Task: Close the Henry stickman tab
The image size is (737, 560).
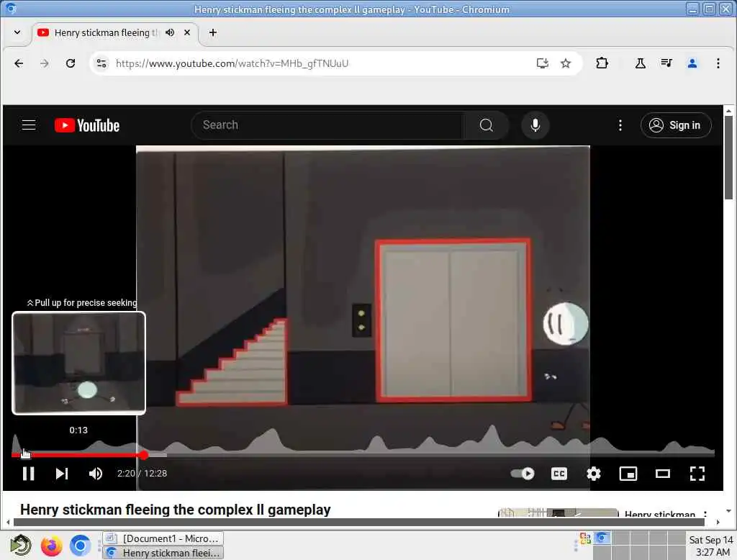Action: pyautogui.click(x=187, y=32)
